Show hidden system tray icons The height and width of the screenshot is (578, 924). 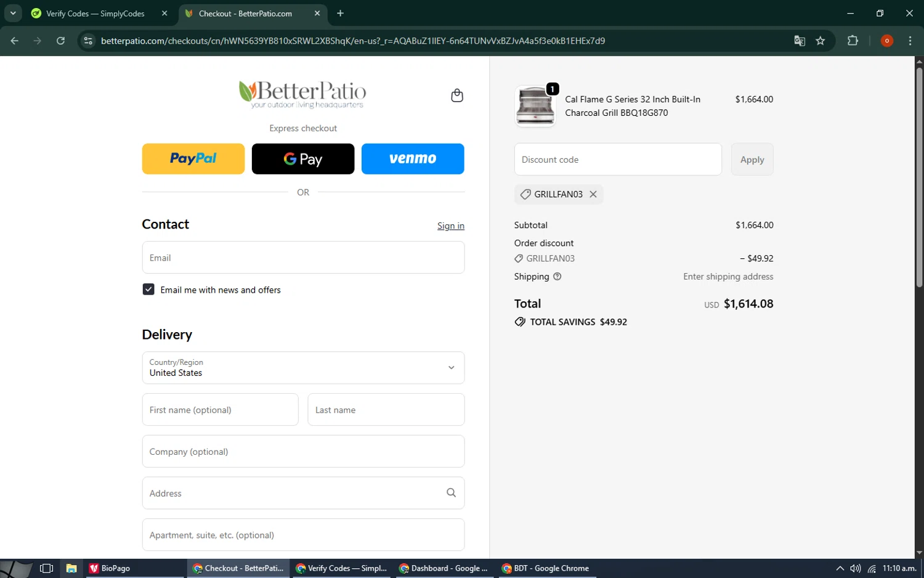click(x=840, y=568)
